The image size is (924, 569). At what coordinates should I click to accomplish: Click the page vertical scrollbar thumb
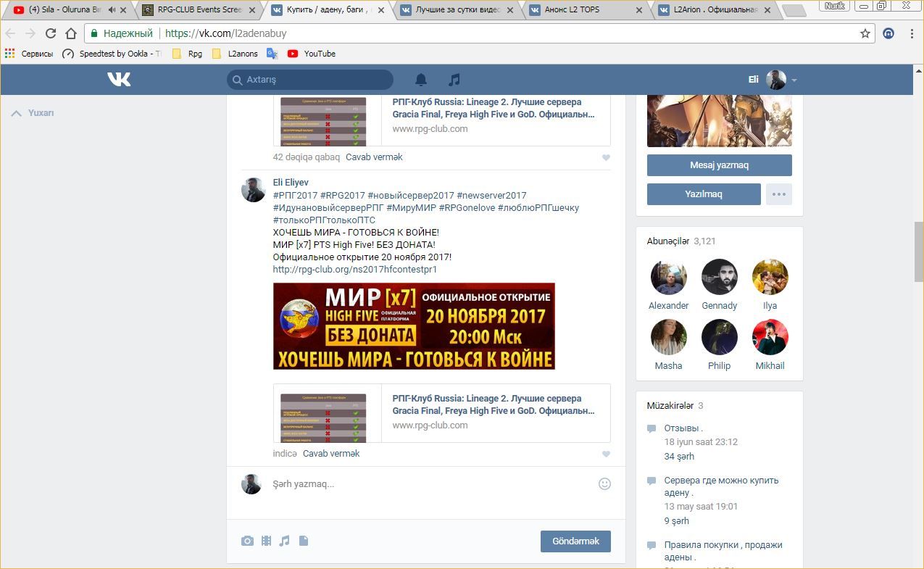click(x=918, y=252)
